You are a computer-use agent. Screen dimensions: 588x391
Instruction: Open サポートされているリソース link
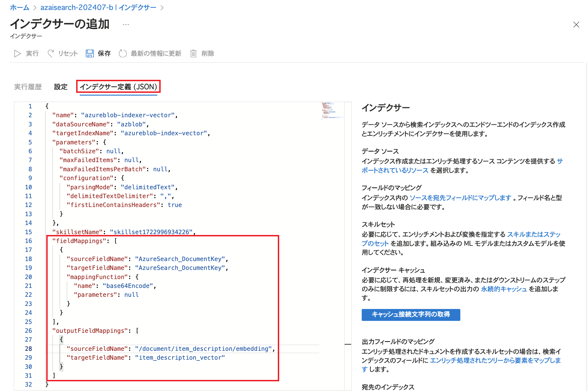point(395,170)
